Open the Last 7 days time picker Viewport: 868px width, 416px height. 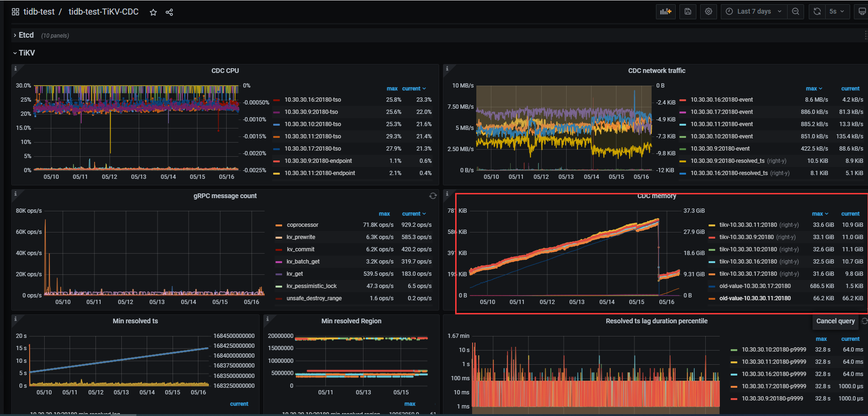tap(754, 11)
